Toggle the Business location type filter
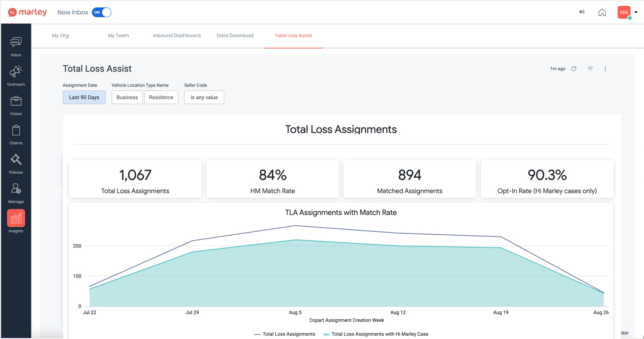This screenshot has height=339, width=644. click(x=127, y=98)
